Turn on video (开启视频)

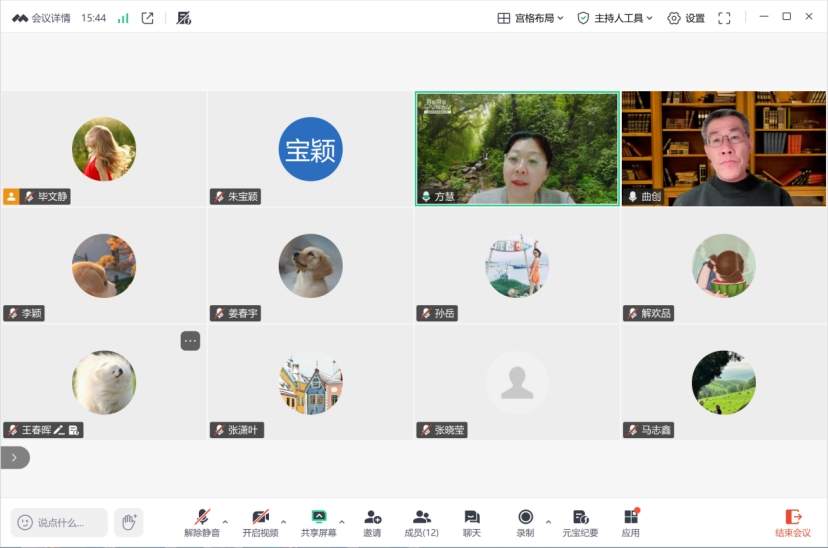point(260,523)
